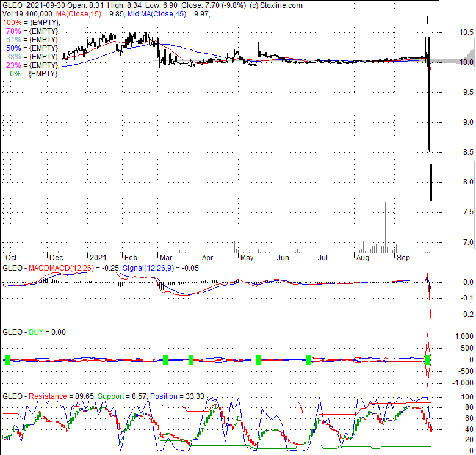Viewport: 476px width, 455px height.
Task: Click the '100% = {EMPTY}' Fibonacci level label
Action: click(31, 23)
